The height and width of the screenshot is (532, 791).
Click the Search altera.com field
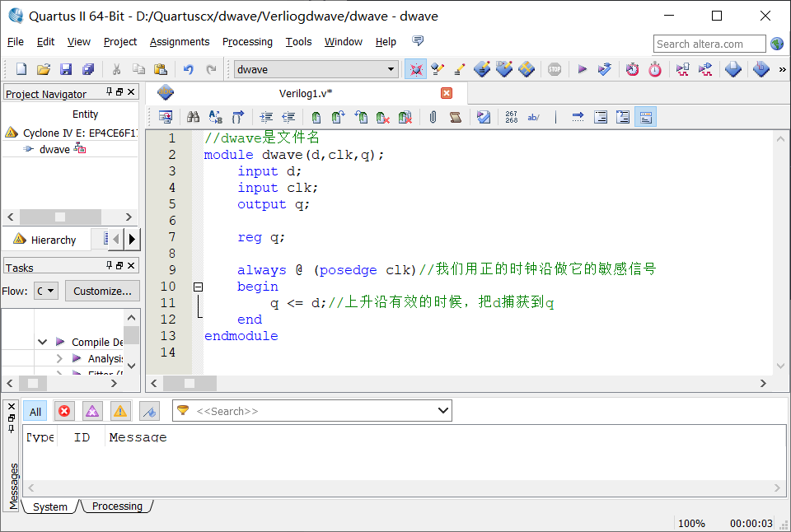tap(709, 44)
